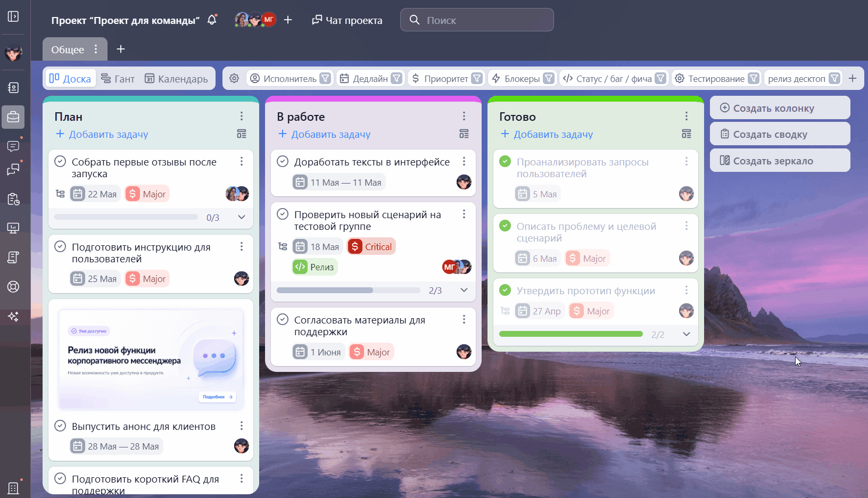Click the 0/3 progress bar

coord(126,217)
